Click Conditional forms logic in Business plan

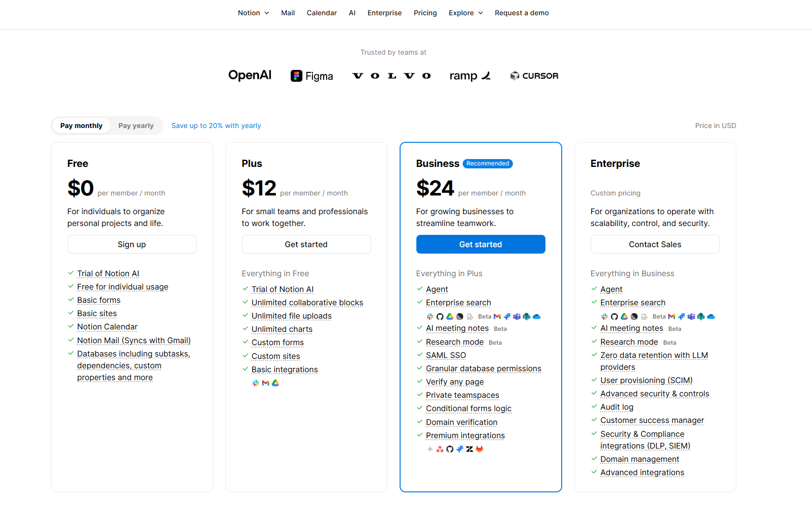click(469, 408)
